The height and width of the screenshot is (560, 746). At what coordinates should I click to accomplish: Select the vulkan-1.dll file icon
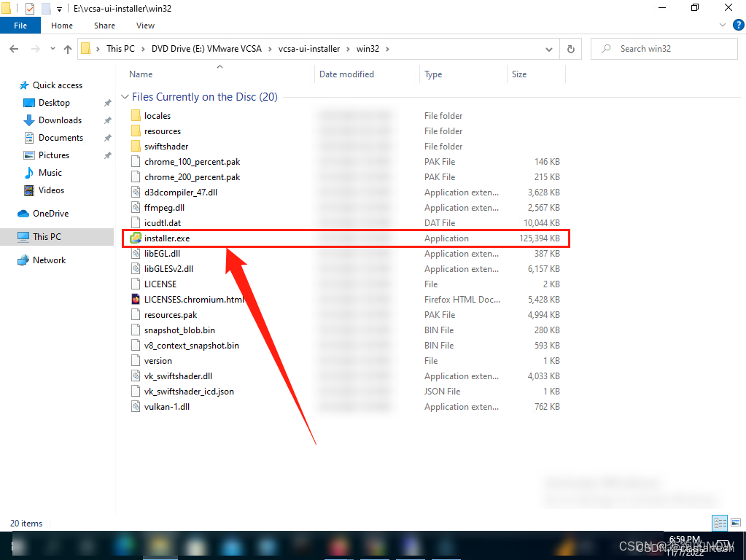click(x=136, y=406)
